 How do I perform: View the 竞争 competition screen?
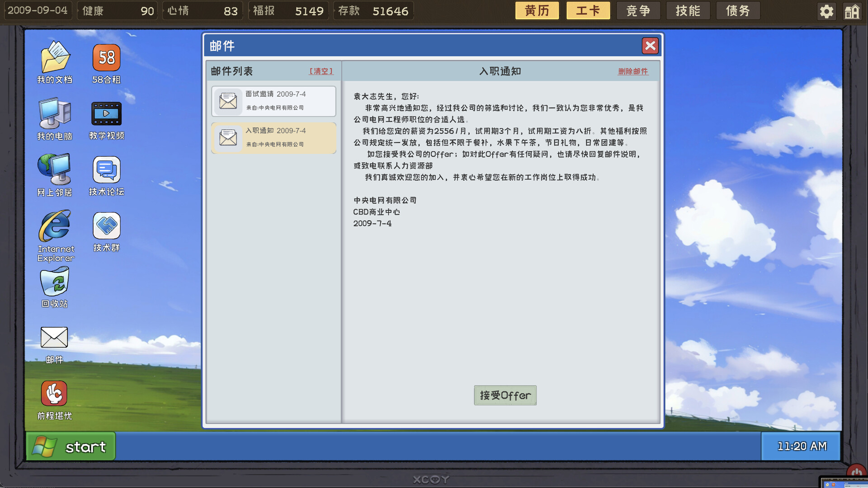tap(638, 10)
